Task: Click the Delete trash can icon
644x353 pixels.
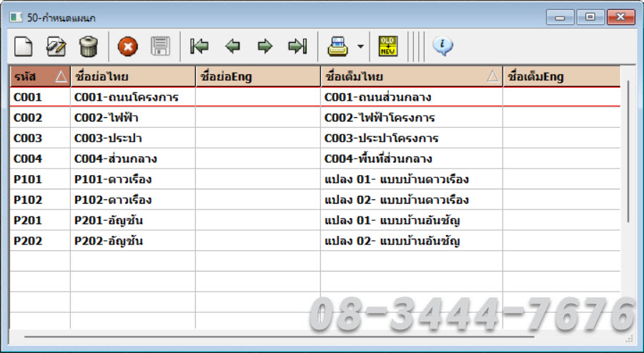Action: coord(89,46)
